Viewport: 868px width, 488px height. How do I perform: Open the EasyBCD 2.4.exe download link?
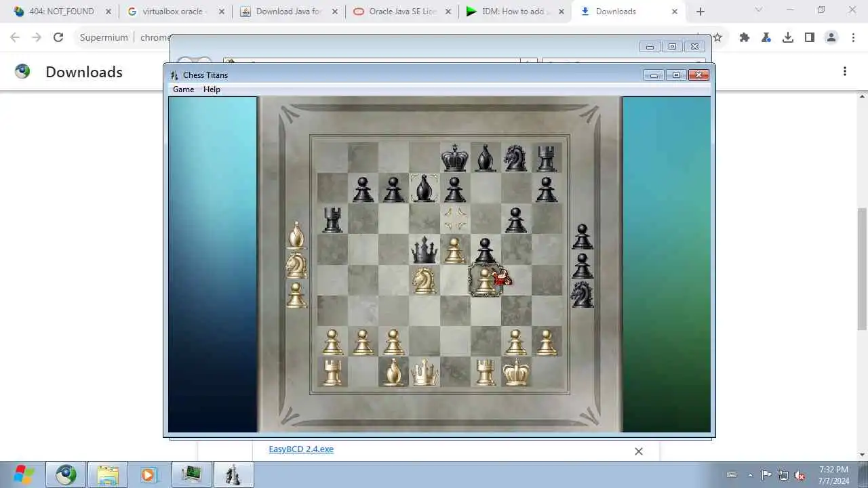click(301, 449)
